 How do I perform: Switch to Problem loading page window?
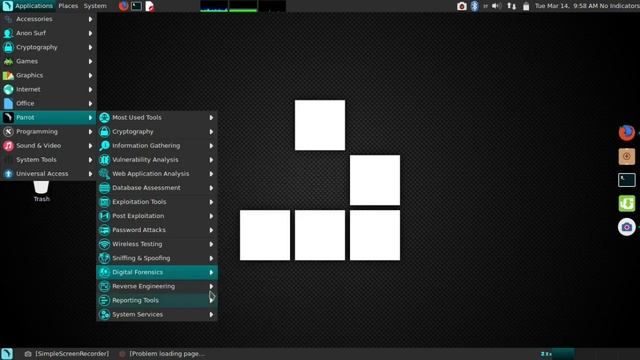click(x=162, y=354)
